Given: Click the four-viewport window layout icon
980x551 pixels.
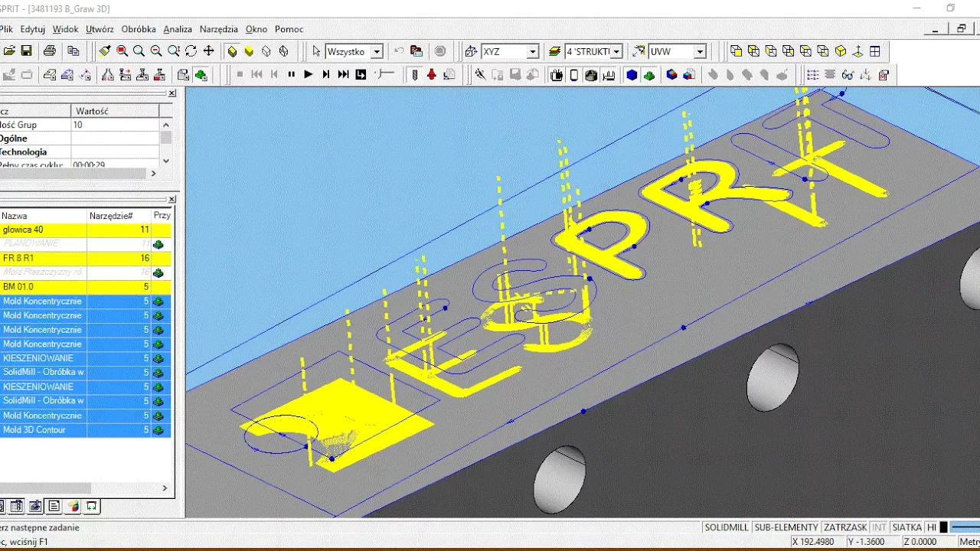Looking at the screenshot, I should click(875, 51).
